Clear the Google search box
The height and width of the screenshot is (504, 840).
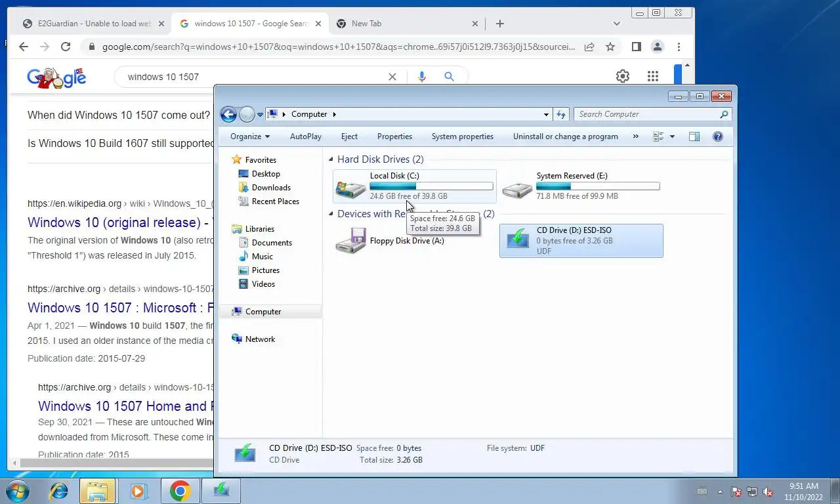click(x=392, y=77)
